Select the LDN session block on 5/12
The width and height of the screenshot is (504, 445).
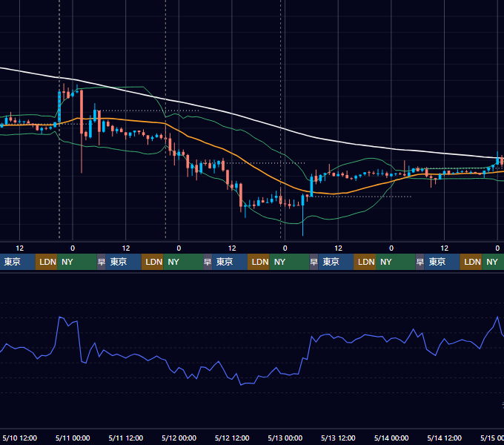coord(259,262)
